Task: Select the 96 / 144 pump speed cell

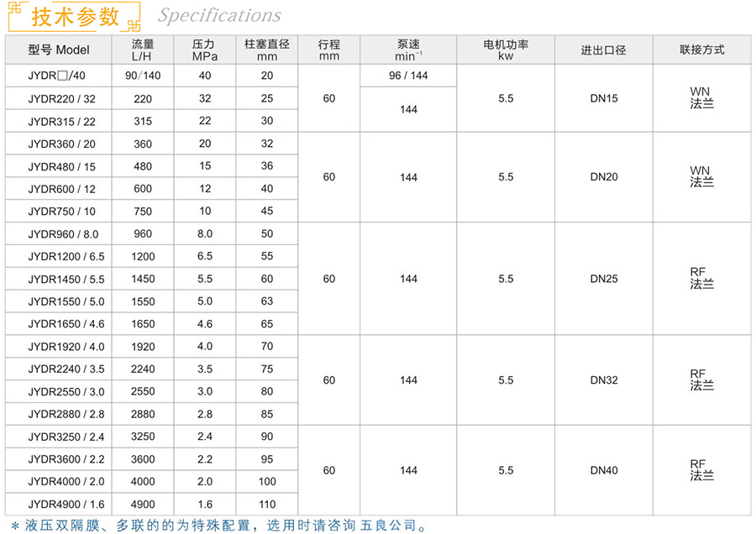Action: coord(408,76)
